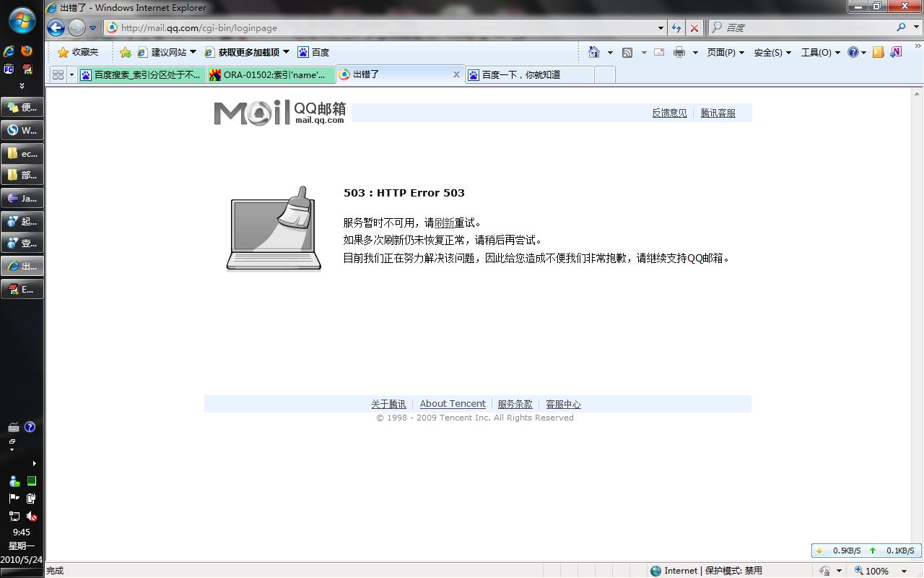The image size is (924, 578).
Task: Open the search provider dropdown arrow
Action: tap(915, 27)
